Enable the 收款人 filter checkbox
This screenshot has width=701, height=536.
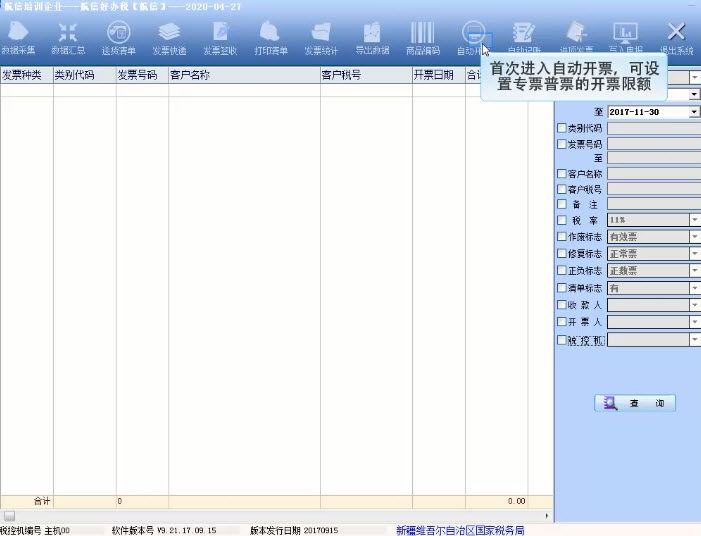click(562, 305)
